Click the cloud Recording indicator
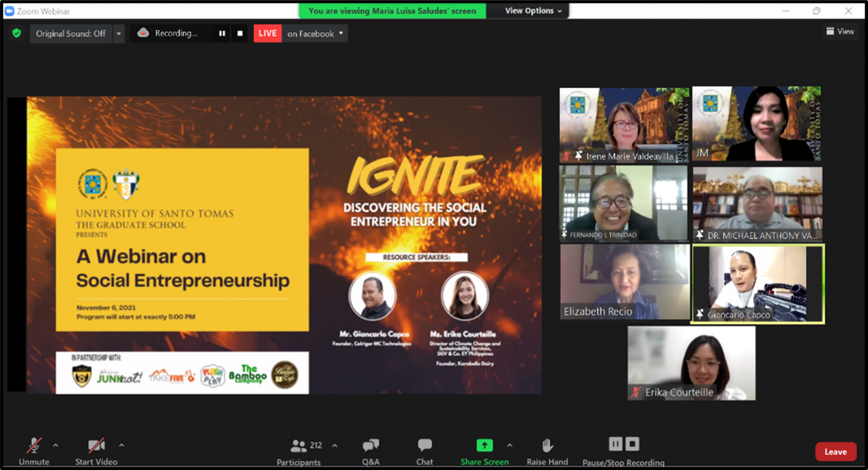Screen dimensions: 868x470 [x=168, y=33]
